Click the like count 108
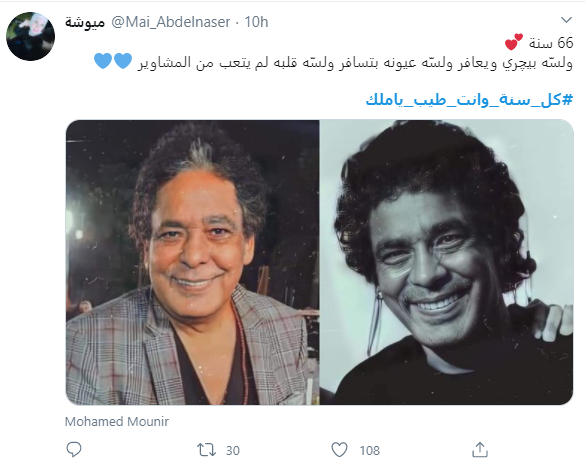Viewport: 585px width, 464px height. click(x=370, y=451)
